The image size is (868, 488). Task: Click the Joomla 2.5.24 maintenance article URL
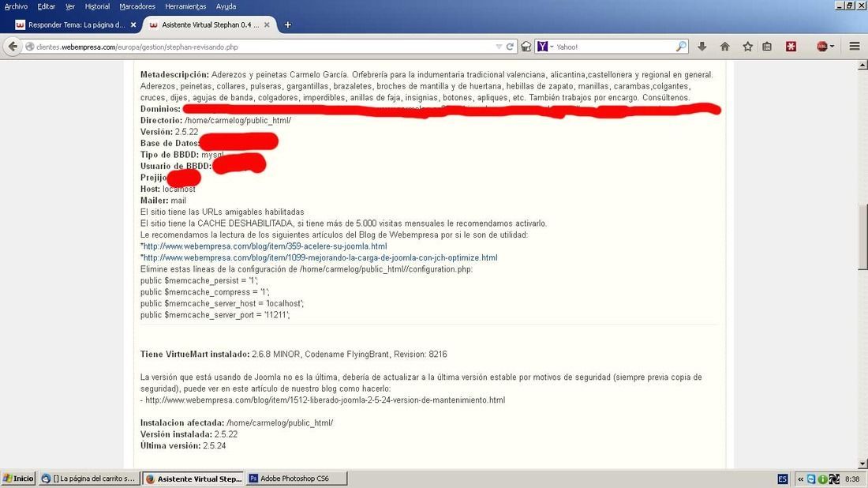point(325,400)
